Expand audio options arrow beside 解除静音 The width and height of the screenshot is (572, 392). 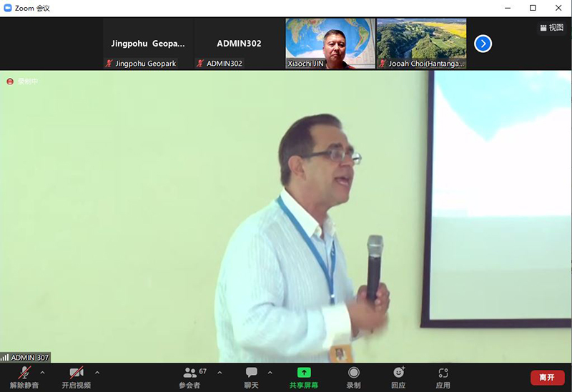pos(42,372)
